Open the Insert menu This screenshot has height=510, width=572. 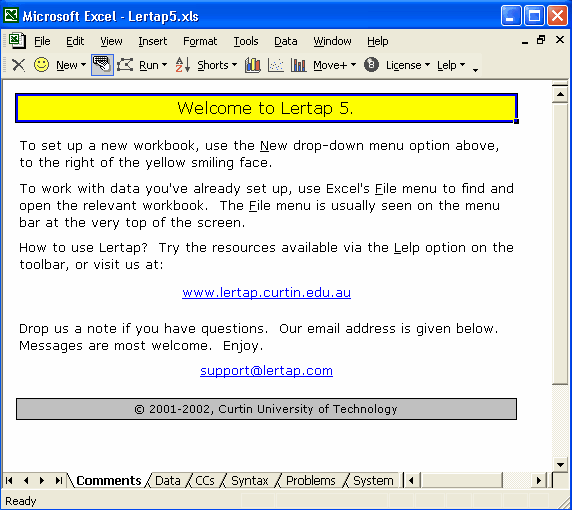(152, 41)
